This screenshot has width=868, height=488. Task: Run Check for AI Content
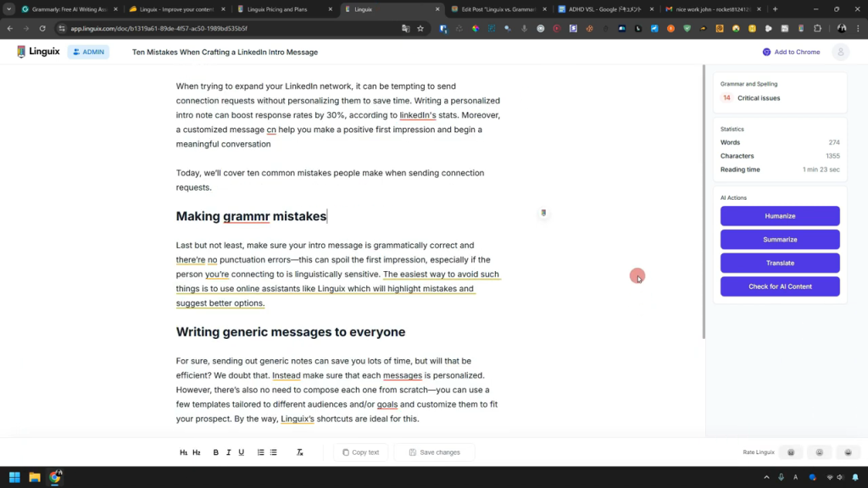[x=780, y=286]
